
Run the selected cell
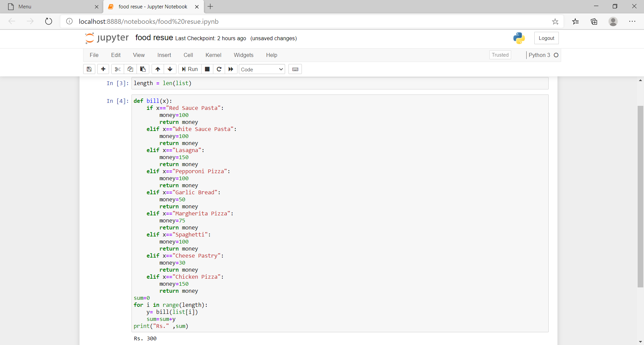190,69
